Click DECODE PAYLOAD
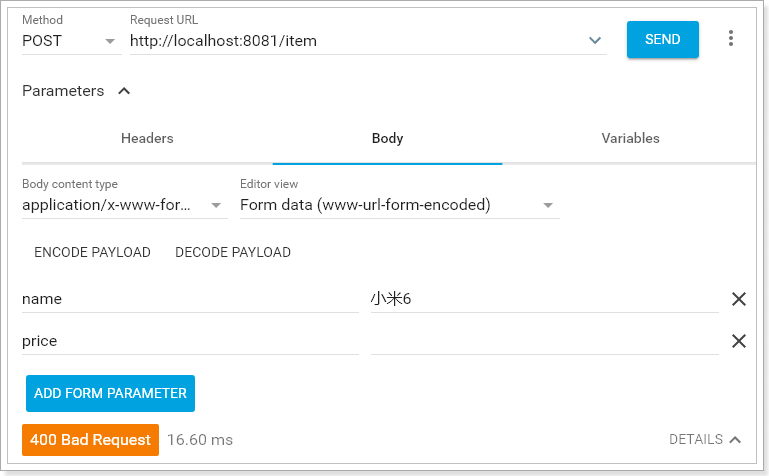Viewport: 769px width, 476px height. [233, 252]
